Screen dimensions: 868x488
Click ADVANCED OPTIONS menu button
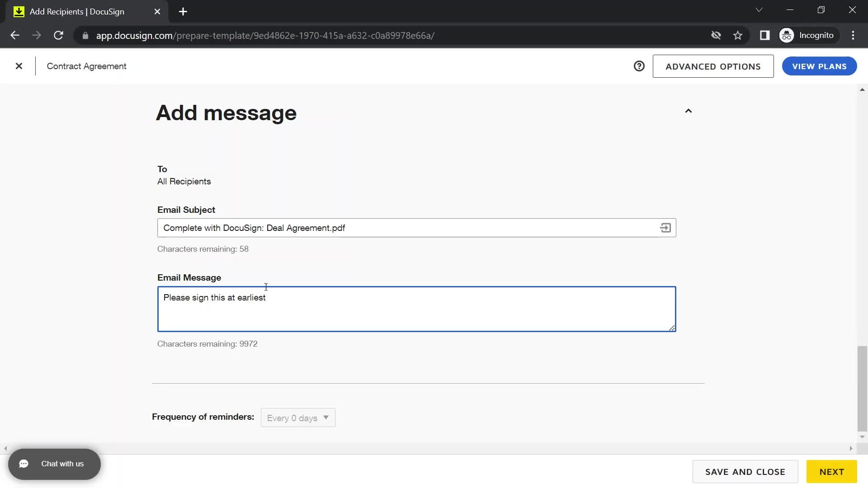pyautogui.click(x=713, y=66)
